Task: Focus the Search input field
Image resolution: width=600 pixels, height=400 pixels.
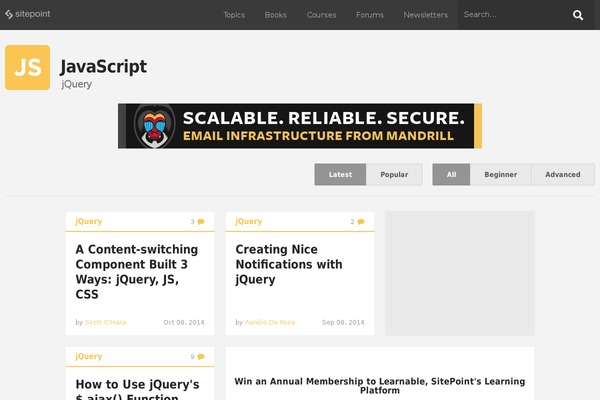Action: point(513,15)
